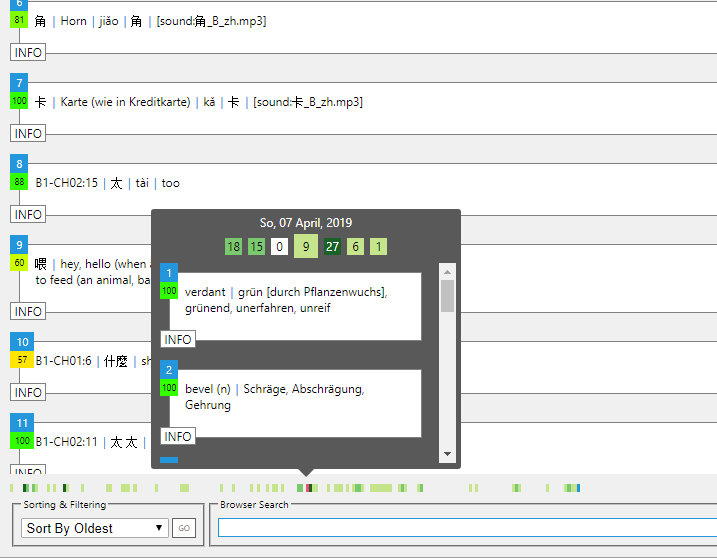Open INFO for the 角 Horn card
The image size is (717, 558).
coord(28,53)
